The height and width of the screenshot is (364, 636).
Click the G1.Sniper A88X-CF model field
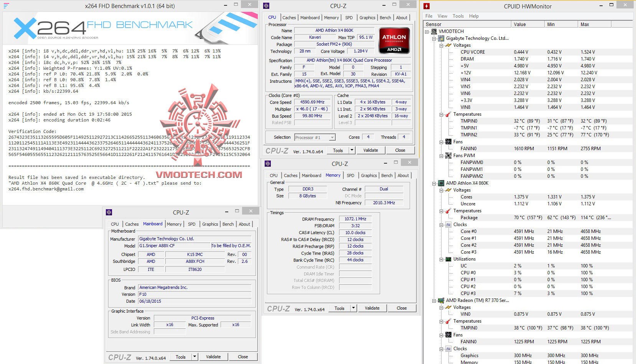[x=174, y=246]
